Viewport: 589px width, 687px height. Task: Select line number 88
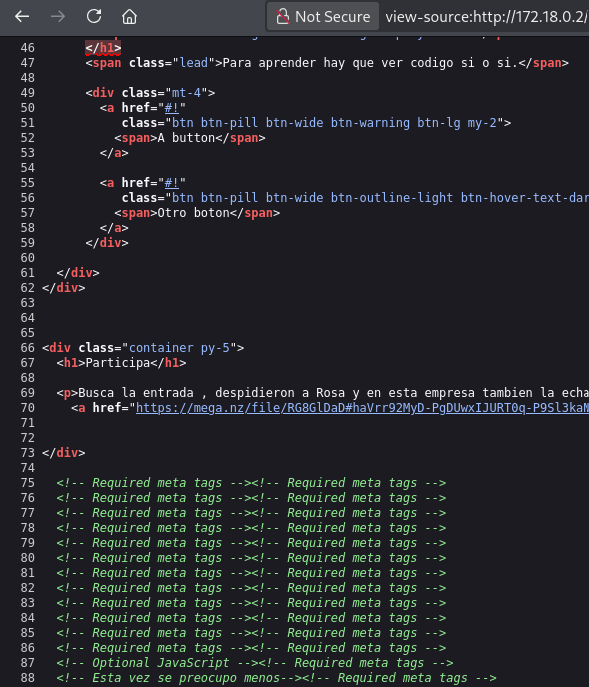27,678
